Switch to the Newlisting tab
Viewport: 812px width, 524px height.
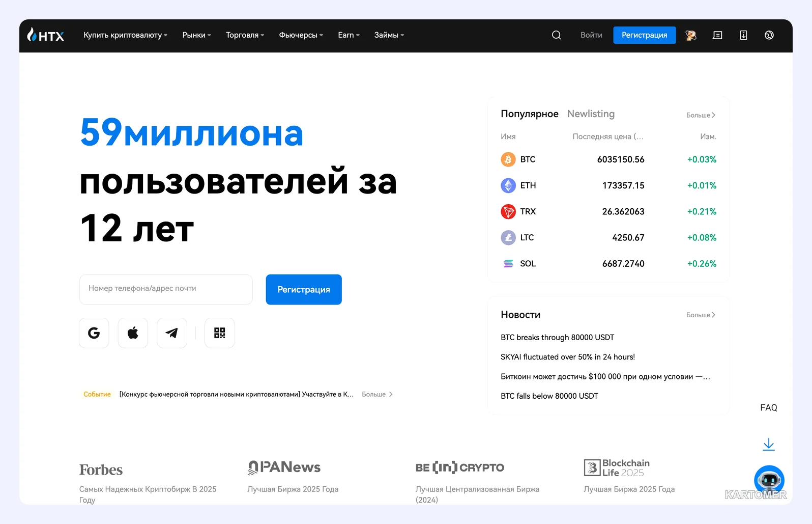(591, 114)
